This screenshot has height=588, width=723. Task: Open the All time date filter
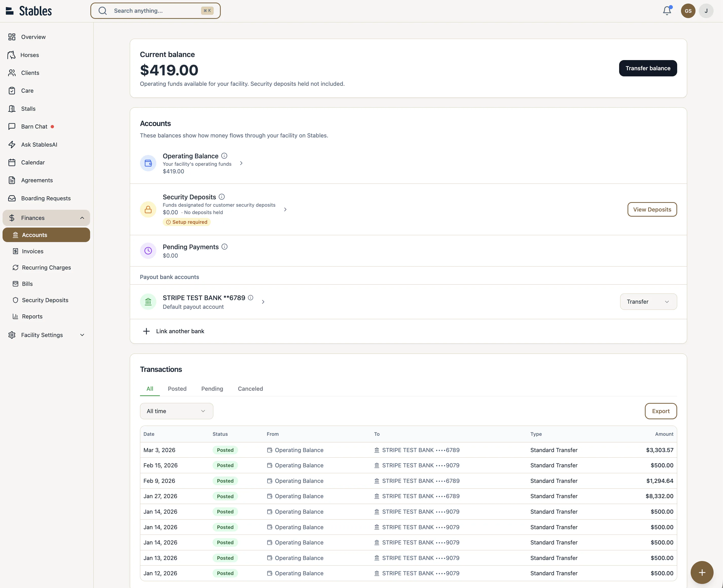pyautogui.click(x=176, y=411)
